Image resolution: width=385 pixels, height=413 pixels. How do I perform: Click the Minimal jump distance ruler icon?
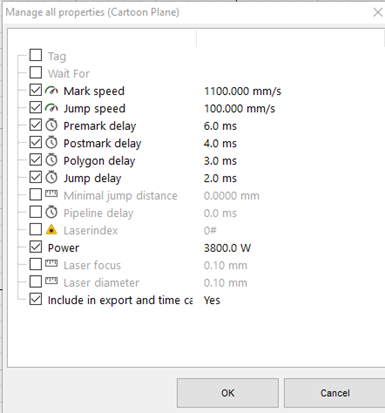coord(51,194)
